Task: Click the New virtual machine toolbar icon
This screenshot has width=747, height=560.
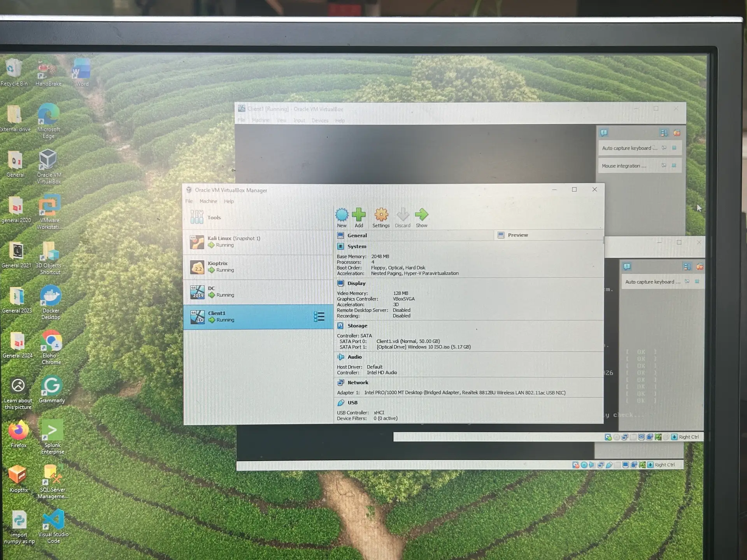Action: point(342,218)
